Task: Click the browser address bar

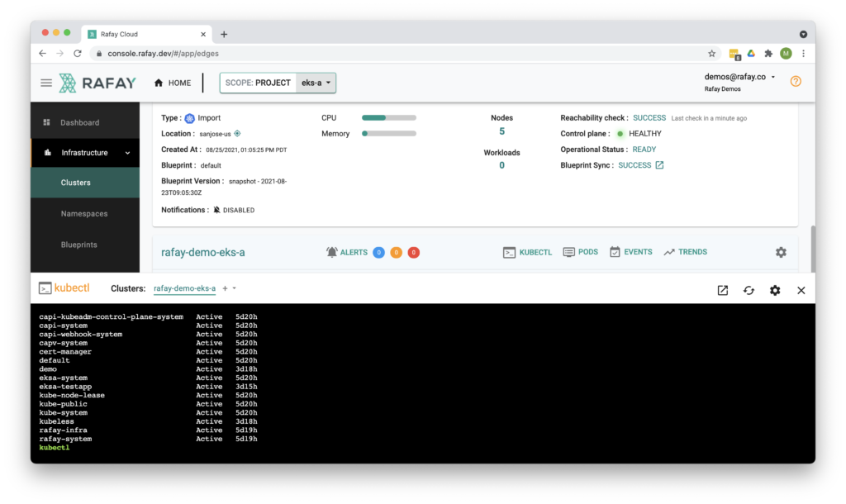Action: point(397,53)
